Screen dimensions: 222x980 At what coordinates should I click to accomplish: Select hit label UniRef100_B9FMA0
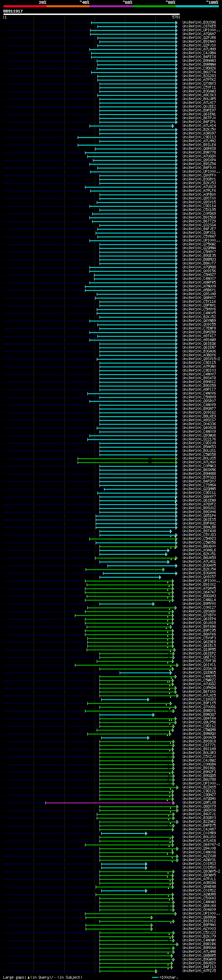199,924
